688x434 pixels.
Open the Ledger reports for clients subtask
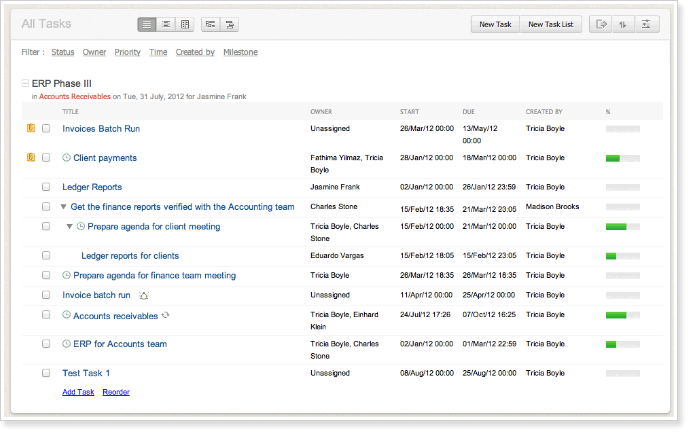tap(130, 256)
